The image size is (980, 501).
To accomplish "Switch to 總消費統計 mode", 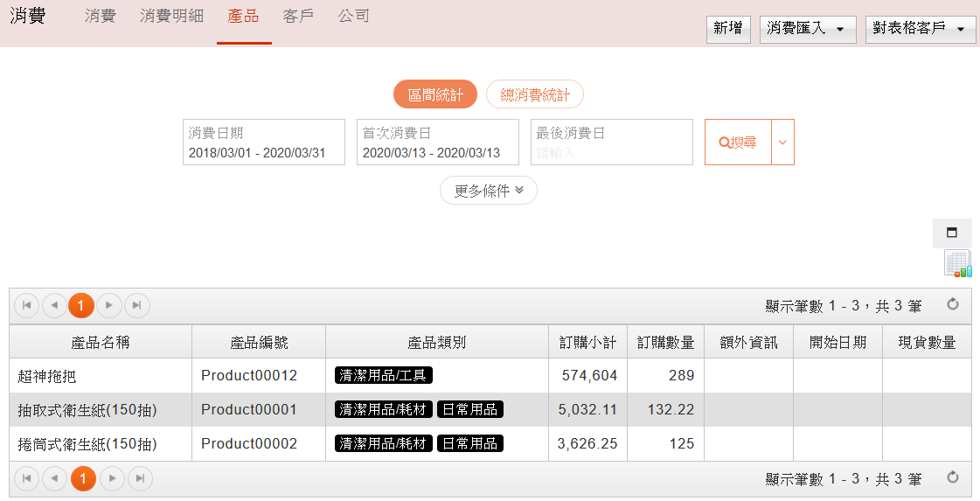I will [x=535, y=94].
